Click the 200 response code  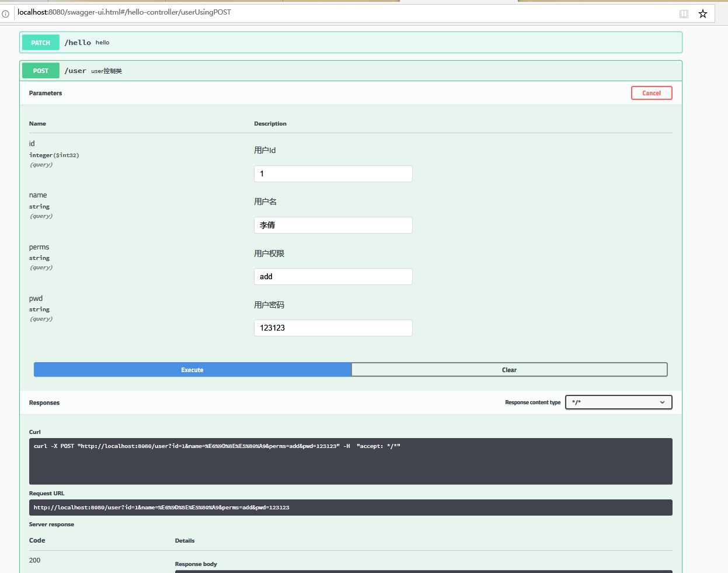[x=35, y=560]
